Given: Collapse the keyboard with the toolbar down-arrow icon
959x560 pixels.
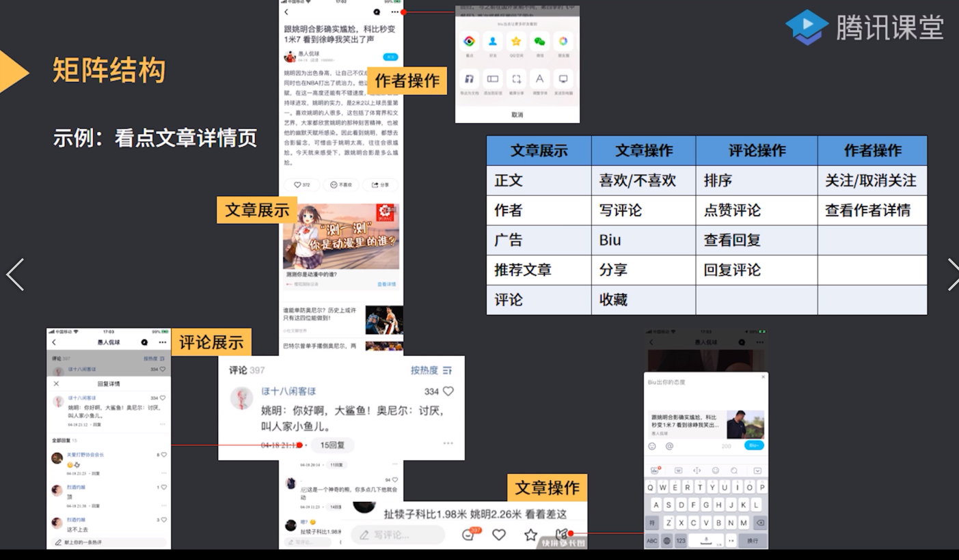Looking at the screenshot, I should [757, 471].
